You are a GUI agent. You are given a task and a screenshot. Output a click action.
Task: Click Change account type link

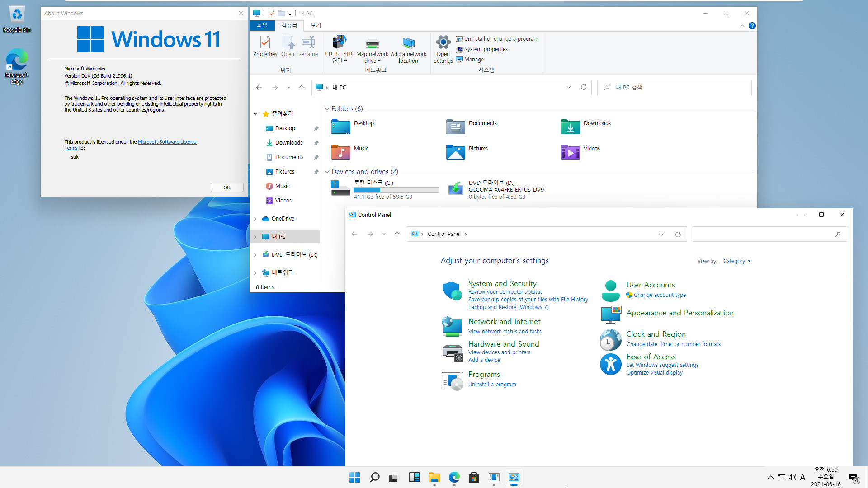[660, 295]
